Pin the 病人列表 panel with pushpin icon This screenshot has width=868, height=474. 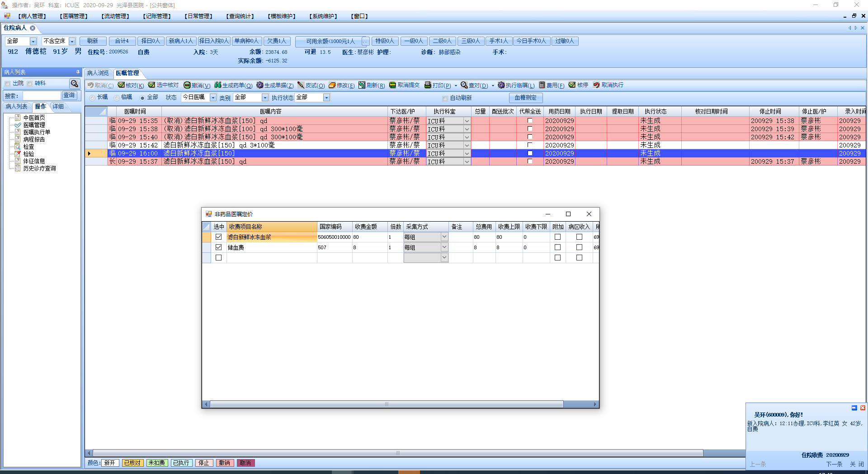(x=78, y=72)
